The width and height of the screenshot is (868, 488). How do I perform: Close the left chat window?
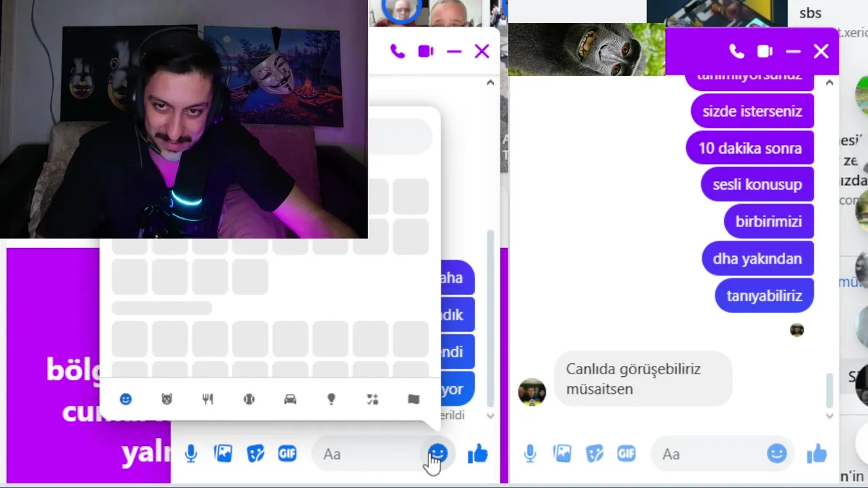482,52
